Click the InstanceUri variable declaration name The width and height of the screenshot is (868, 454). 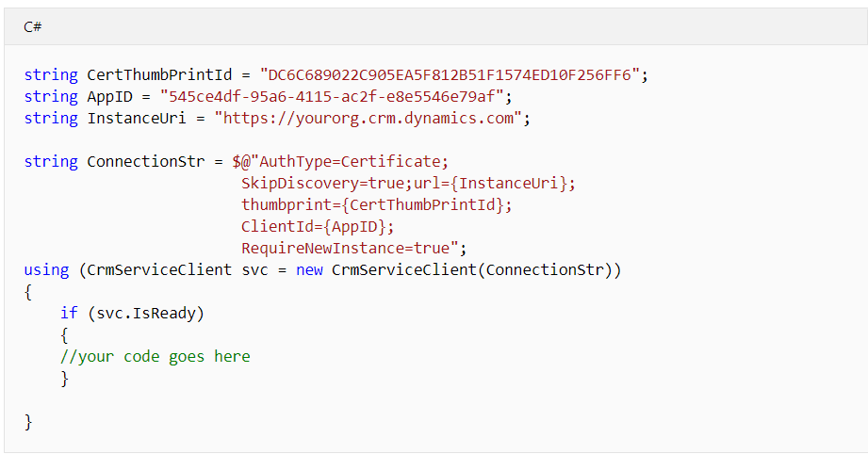coord(137,119)
